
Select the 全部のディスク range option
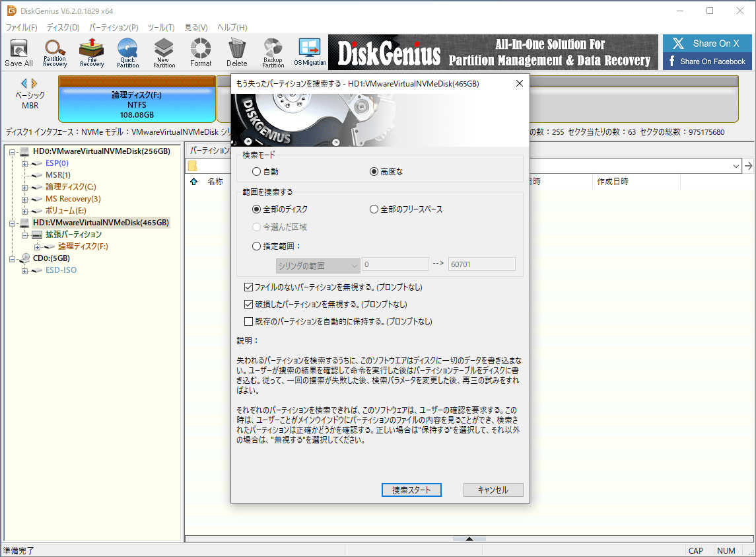click(x=256, y=209)
